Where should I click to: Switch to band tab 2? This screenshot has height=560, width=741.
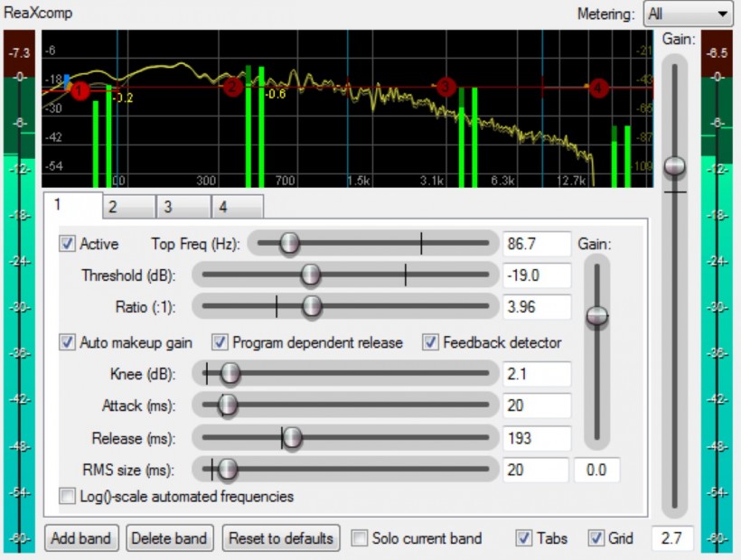point(128,207)
